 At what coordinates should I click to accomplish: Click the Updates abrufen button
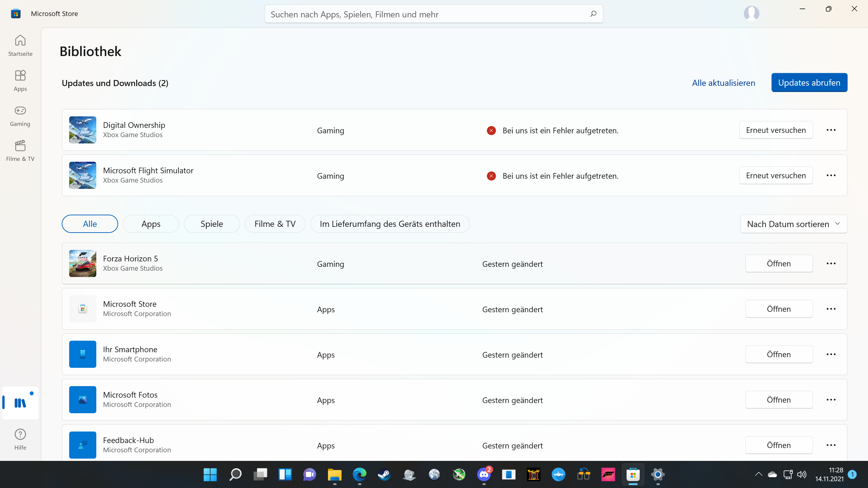click(x=809, y=82)
